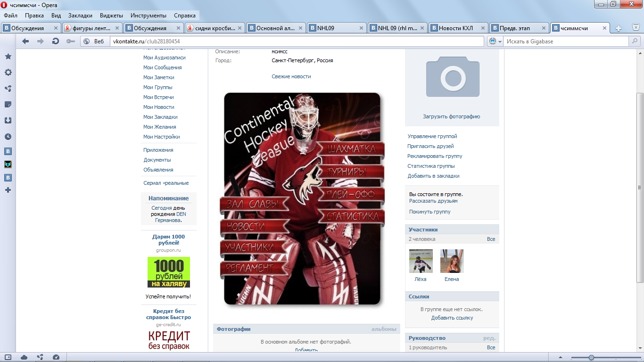Open the Инструменты menu

[149, 16]
